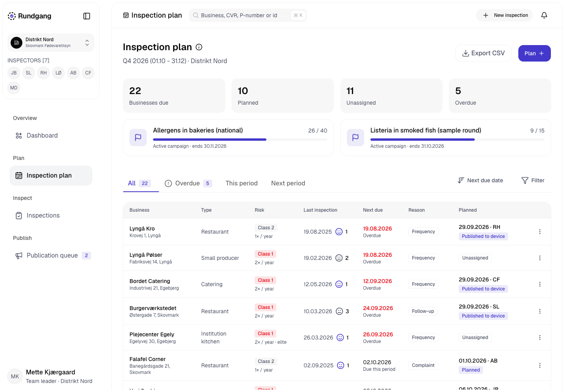Screen dimensions: 565x392
Task: Open row menu for Lyngå Kro
Action: click(x=540, y=232)
